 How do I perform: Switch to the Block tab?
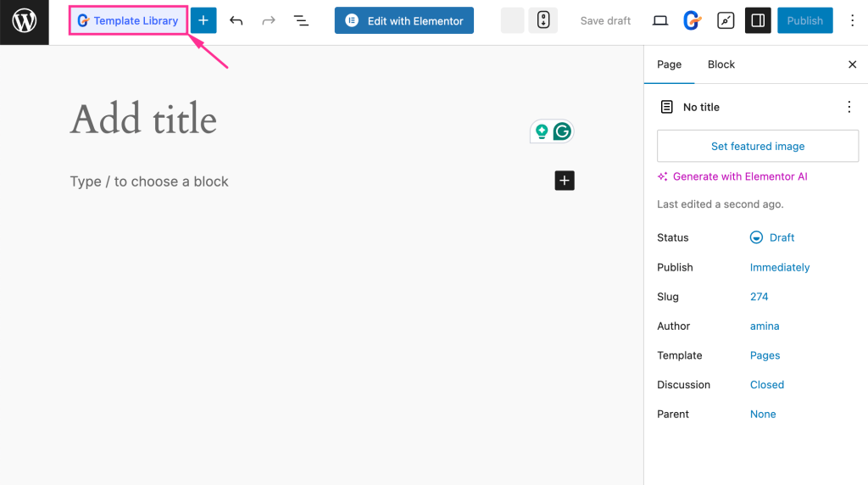click(x=721, y=64)
